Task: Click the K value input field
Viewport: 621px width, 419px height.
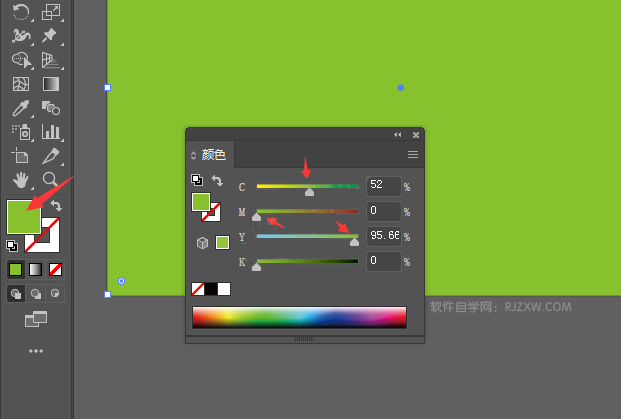Action: tap(384, 261)
